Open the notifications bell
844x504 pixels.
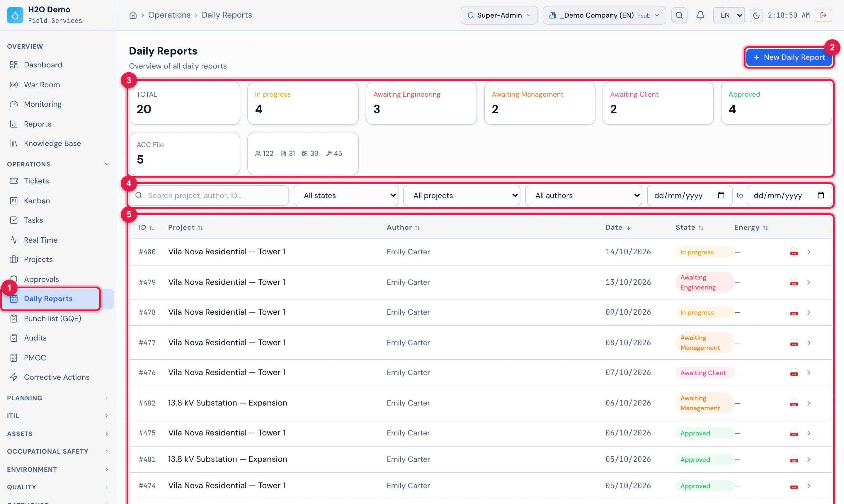point(700,15)
